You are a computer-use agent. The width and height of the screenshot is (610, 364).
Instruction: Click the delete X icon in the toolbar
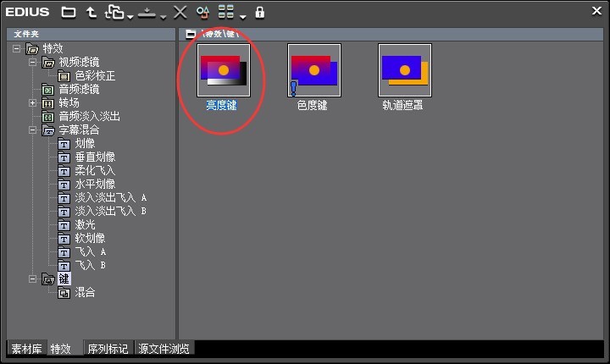(x=180, y=12)
